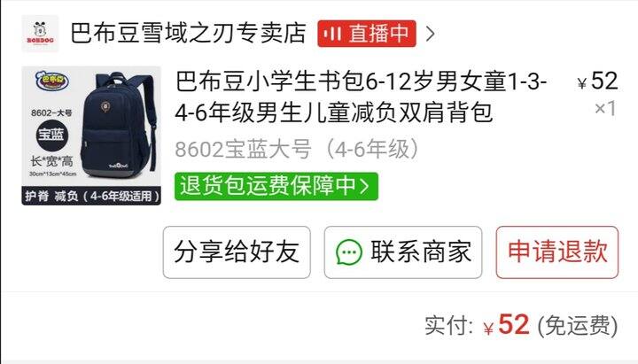Open the BOBDOG store logo icon

click(40, 34)
